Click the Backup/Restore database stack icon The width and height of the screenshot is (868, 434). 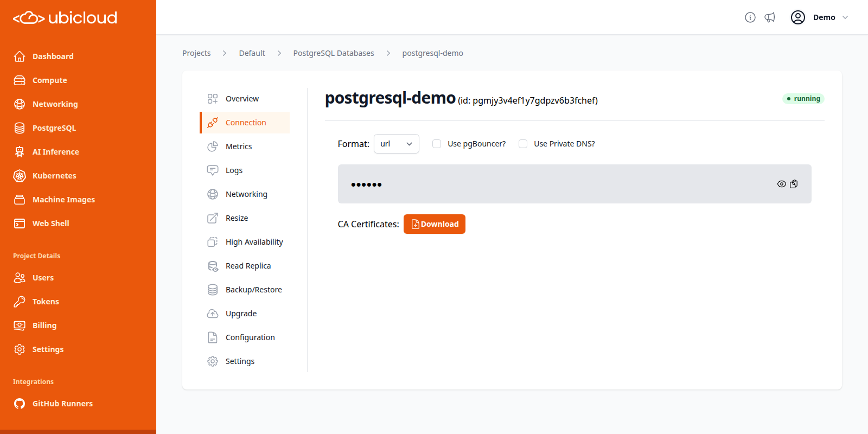point(213,290)
